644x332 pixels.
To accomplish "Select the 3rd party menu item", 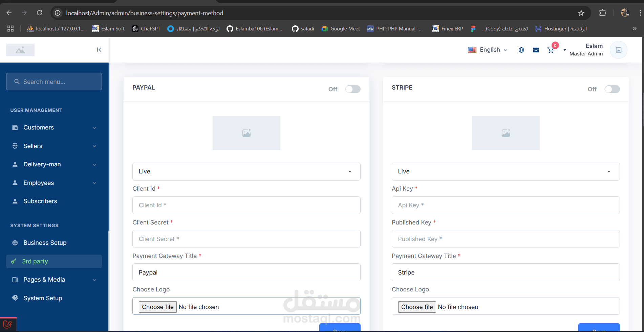I will coord(54,261).
